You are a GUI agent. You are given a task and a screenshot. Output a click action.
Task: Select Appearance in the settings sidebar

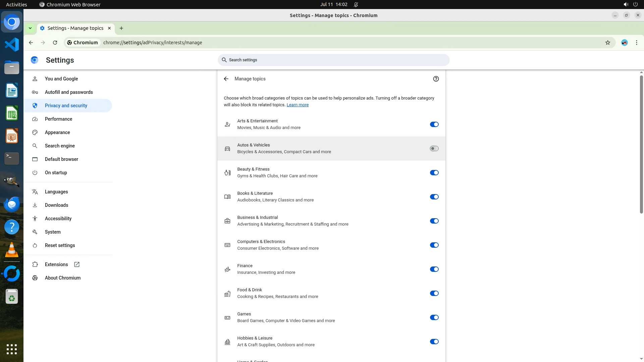(57, 132)
